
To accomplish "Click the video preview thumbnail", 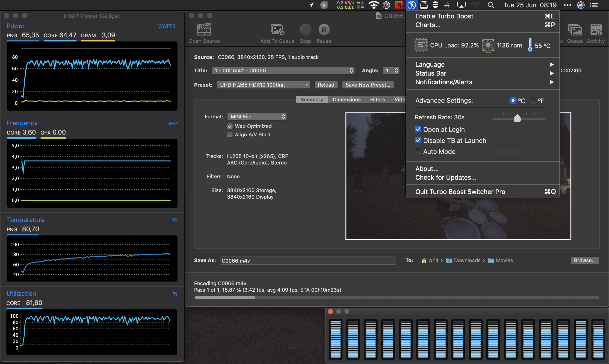I will click(458, 176).
